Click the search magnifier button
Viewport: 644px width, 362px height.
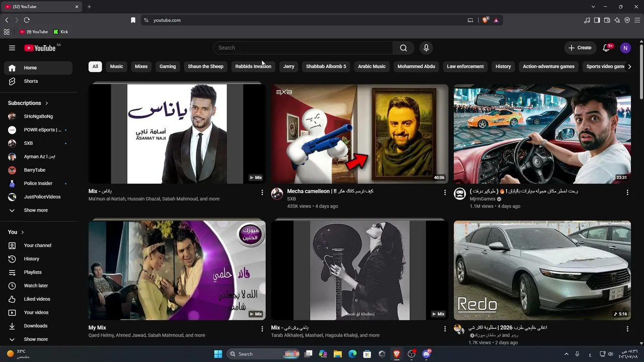404,48
